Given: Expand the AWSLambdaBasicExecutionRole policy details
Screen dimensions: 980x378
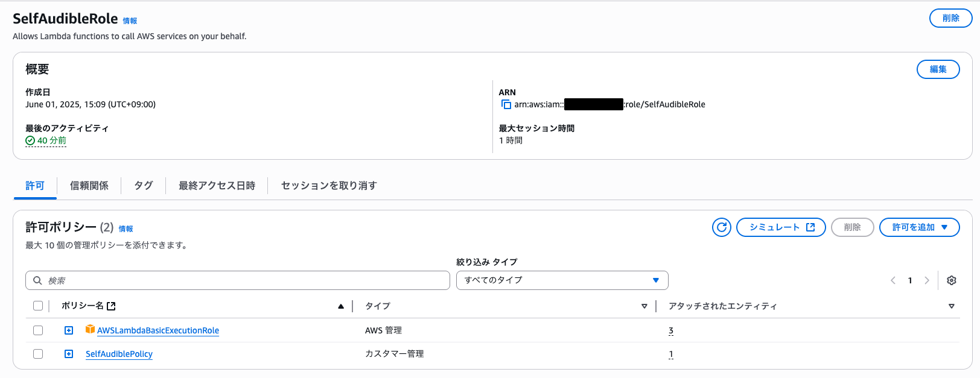Looking at the screenshot, I should (x=69, y=330).
